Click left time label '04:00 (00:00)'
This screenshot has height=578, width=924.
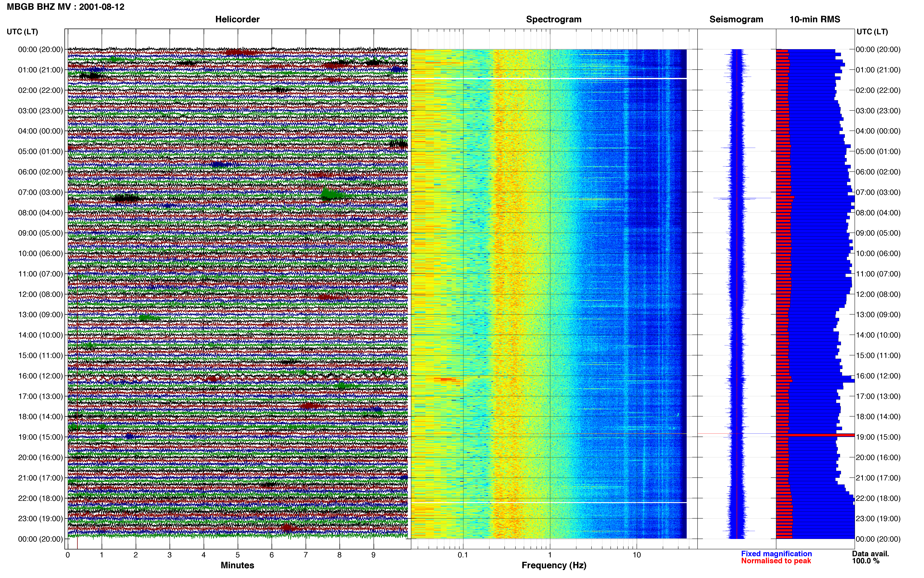pos(41,131)
